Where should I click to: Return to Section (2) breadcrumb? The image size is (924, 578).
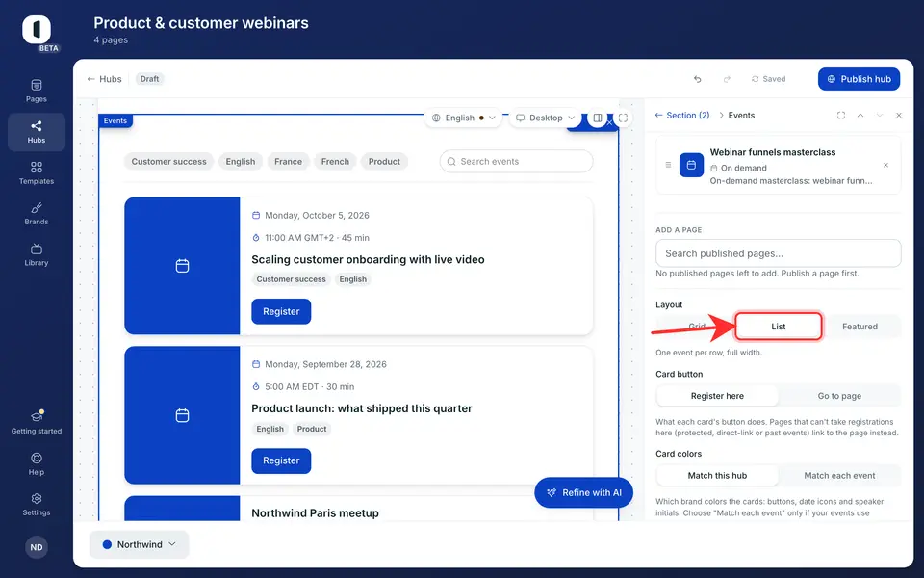point(682,116)
